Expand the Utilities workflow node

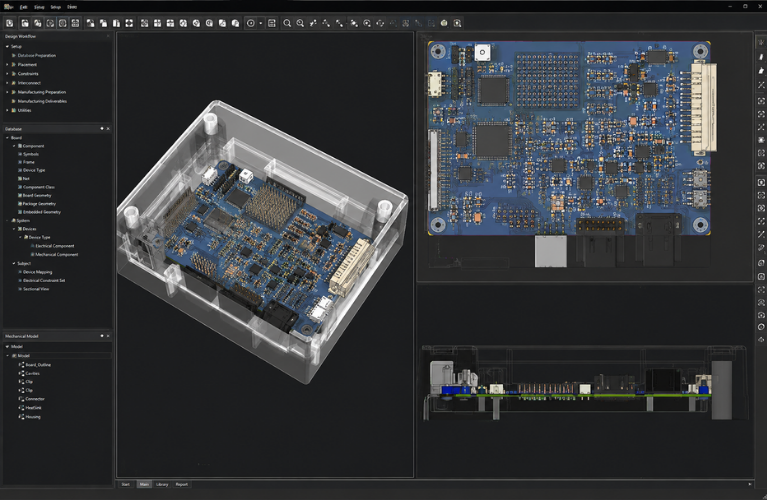7,111
